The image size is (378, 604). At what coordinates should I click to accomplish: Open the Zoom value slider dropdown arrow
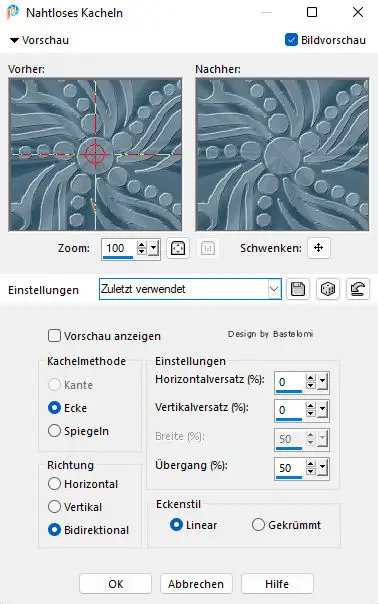[x=154, y=248]
